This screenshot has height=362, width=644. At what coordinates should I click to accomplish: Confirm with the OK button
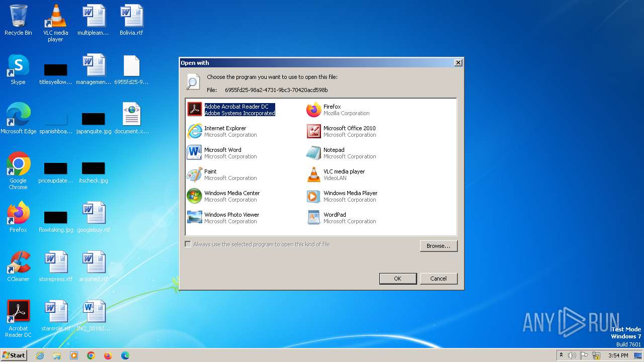(x=397, y=279)
